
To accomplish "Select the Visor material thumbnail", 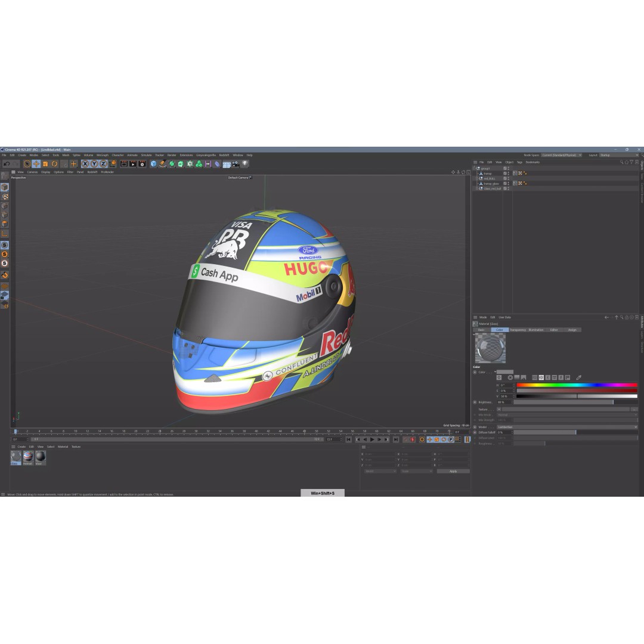I will coord(41,457).
